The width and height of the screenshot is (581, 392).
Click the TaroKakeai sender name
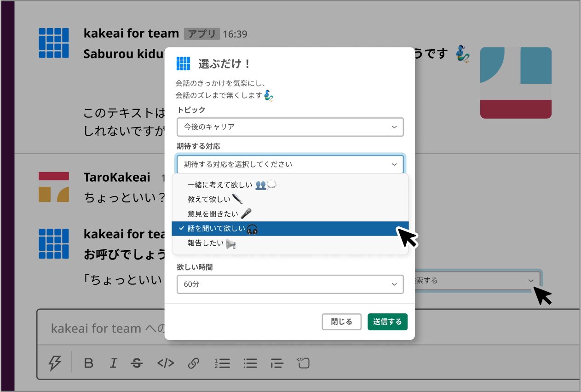point(117,177)
